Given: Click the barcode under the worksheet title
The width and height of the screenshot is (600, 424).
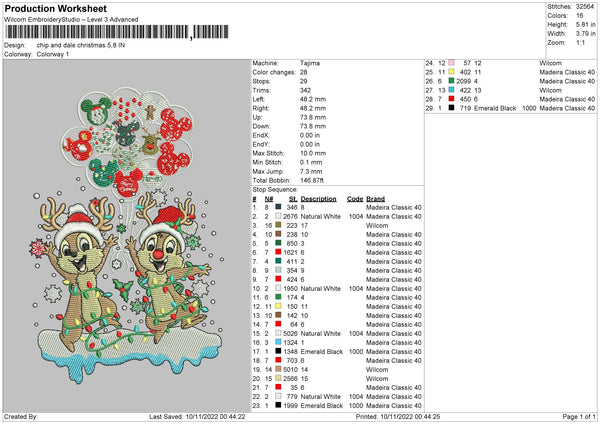Looking at the screenshot, I should tap(117, 32).
